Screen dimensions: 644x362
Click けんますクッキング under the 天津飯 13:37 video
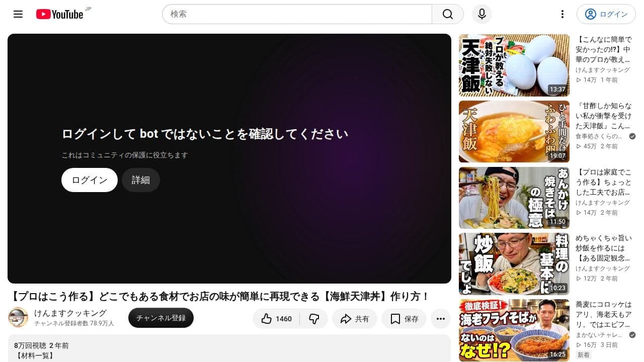(x=603, y=70)
